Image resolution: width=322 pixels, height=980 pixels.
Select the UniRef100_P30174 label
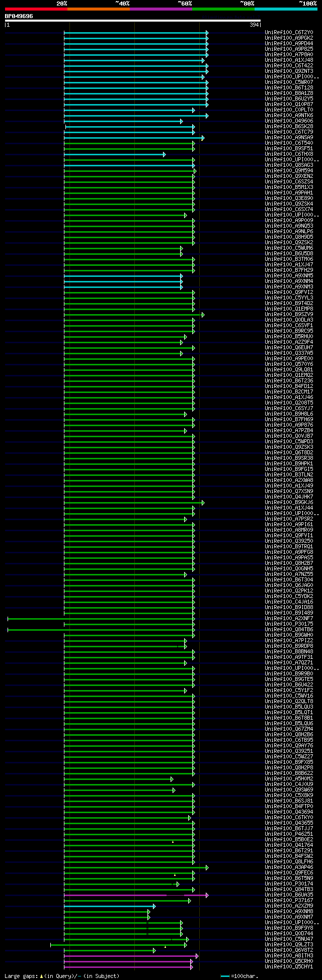pyautogui.click(x=289, y=884)
